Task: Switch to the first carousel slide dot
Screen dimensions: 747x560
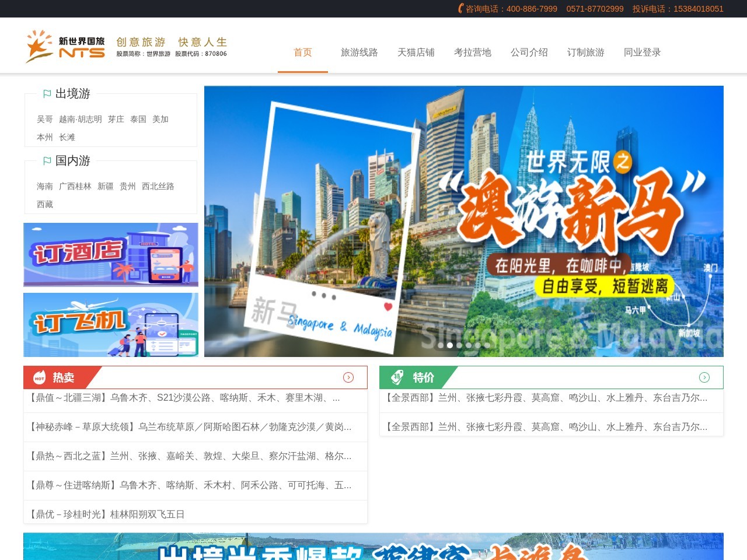Action: tap(441, 345)
